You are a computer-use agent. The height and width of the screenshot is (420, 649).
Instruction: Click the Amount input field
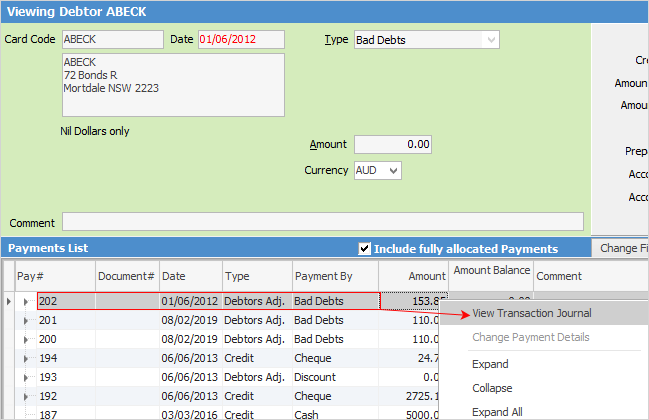[392, 144]
